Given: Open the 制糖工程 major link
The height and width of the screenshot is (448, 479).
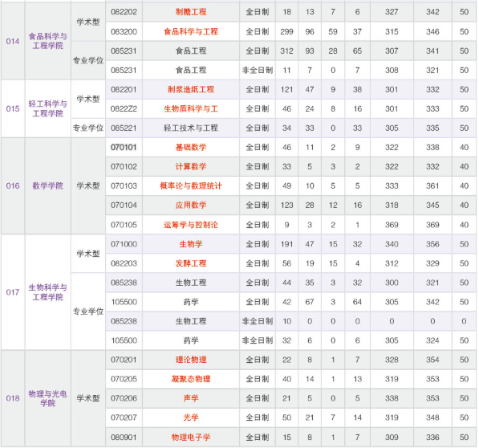Looking at the screenshot, I should coord(191,12).
